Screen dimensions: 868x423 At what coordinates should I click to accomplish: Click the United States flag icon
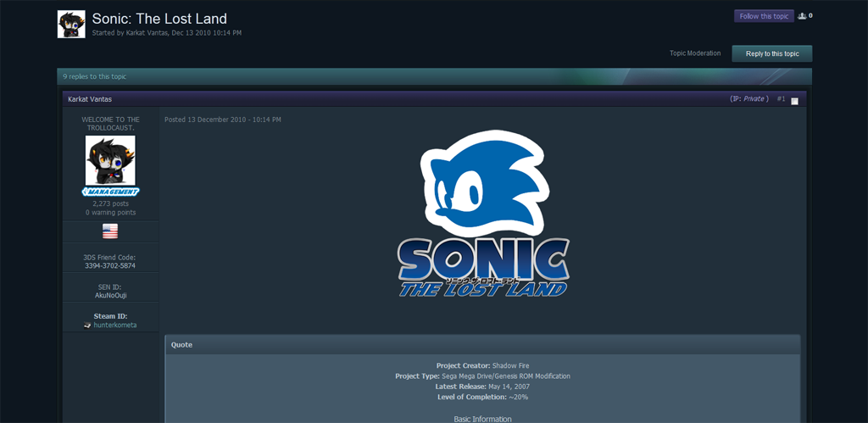click(x=110, y=231)
